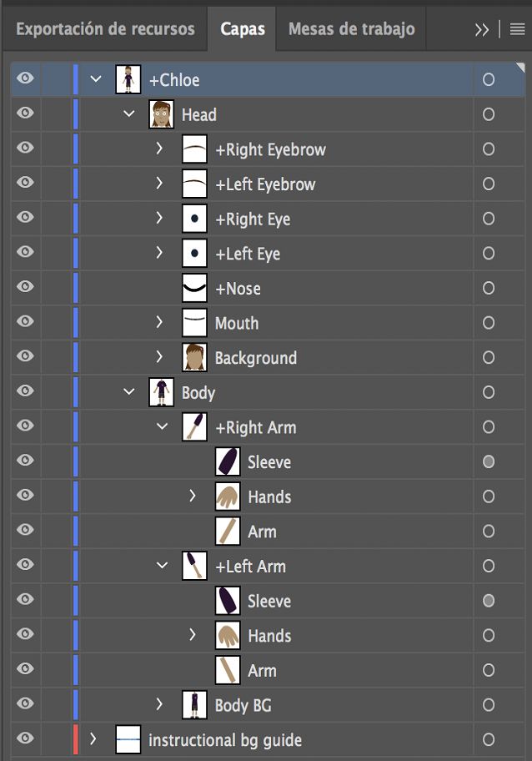
Task: Click the blue selection color bar beside Body
Action: 74,392
